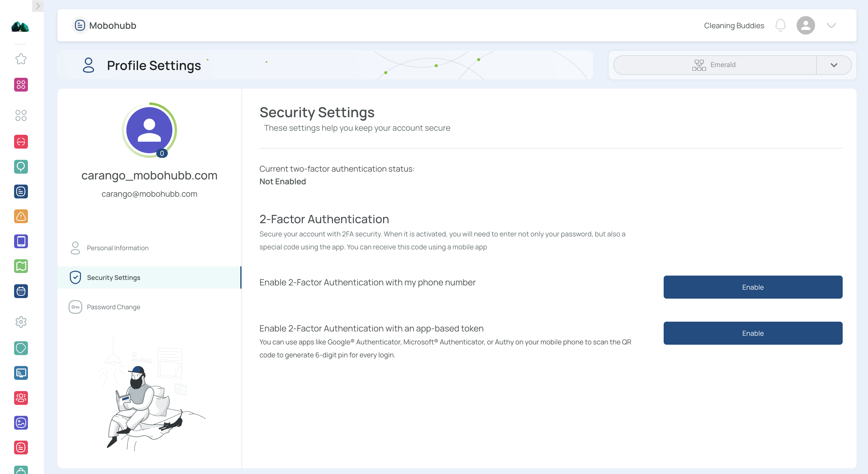Open the Password Change tab

[x=149, y=307]
